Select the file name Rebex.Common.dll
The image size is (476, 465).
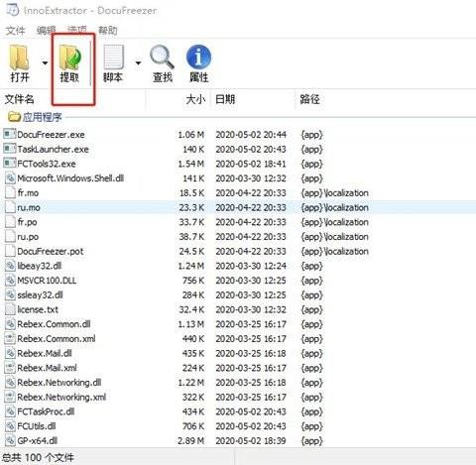tap(54, 324)
